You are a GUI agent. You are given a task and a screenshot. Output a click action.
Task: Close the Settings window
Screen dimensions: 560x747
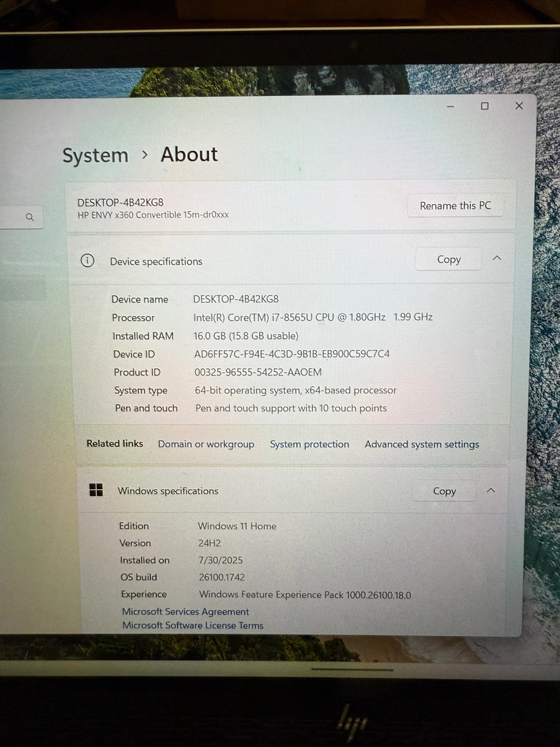[x=519, y=105]
